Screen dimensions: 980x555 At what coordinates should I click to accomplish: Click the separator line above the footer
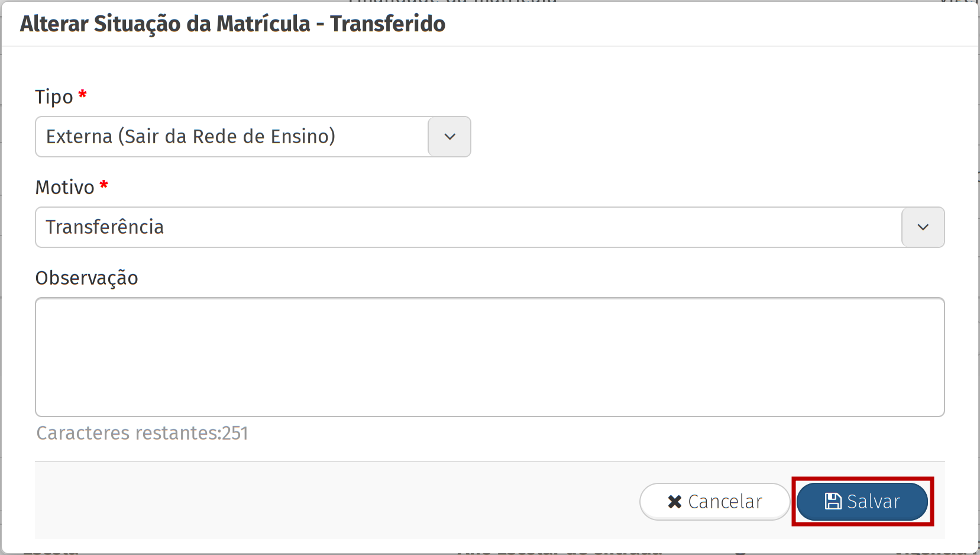490,462
